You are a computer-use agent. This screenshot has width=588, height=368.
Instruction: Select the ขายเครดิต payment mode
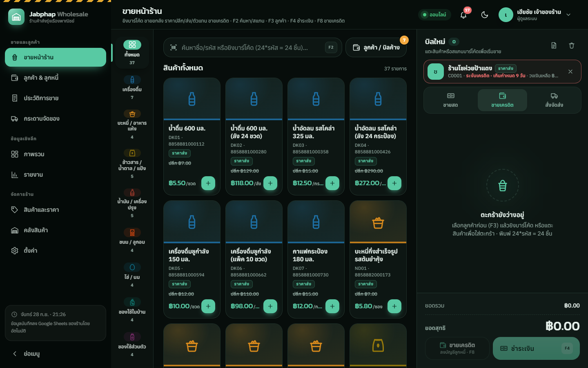[502, 100]
